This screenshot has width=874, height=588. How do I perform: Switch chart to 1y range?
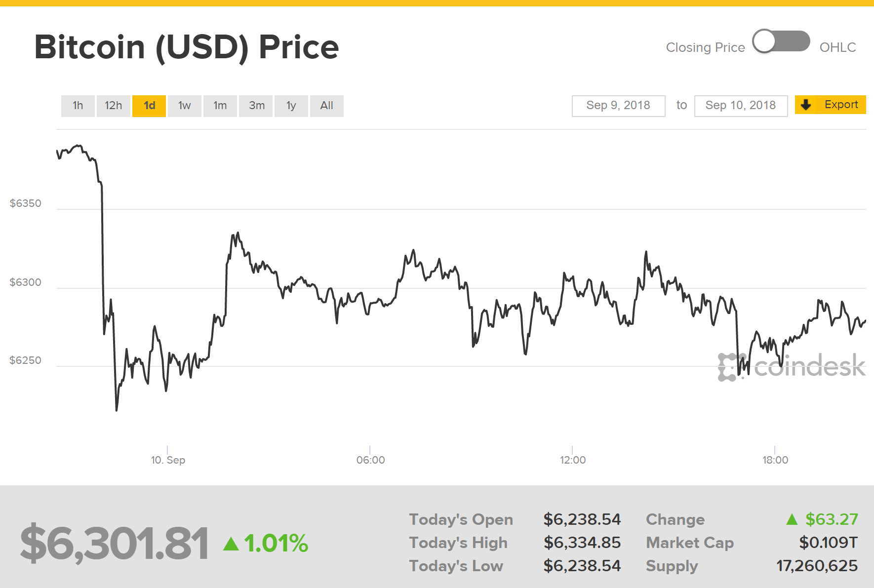[291, 106]
